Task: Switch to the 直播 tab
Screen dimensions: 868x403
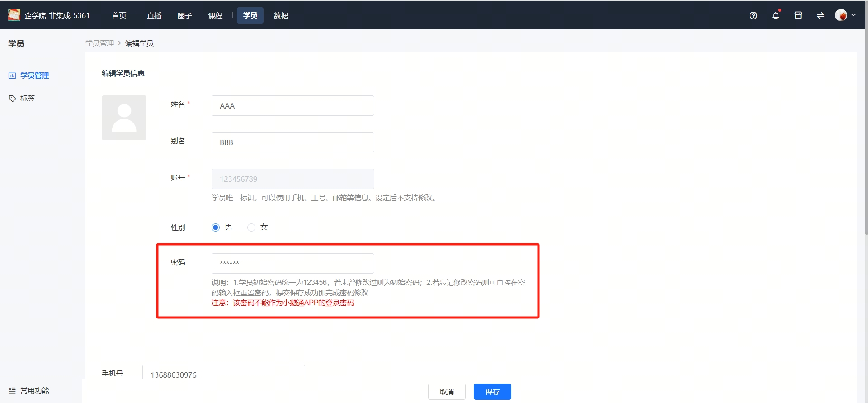Action: (x=154, y=15)
